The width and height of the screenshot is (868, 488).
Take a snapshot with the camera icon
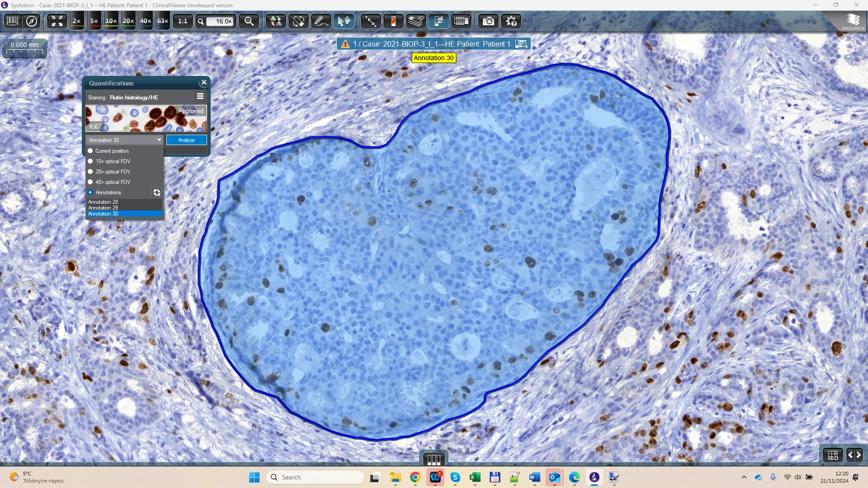click(488, 21)
